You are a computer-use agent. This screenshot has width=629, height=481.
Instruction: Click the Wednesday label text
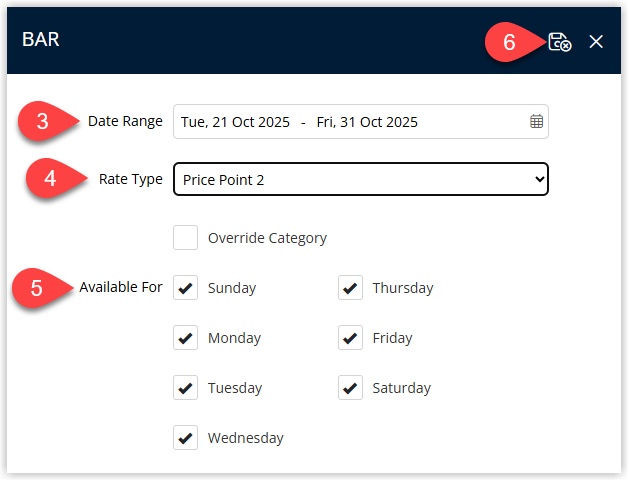tap(246, 438)
